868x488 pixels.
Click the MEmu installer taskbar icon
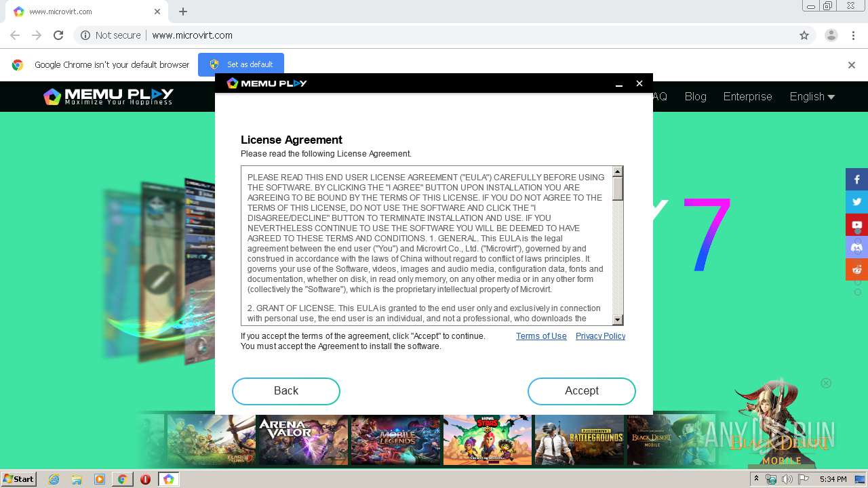point(169,479)
